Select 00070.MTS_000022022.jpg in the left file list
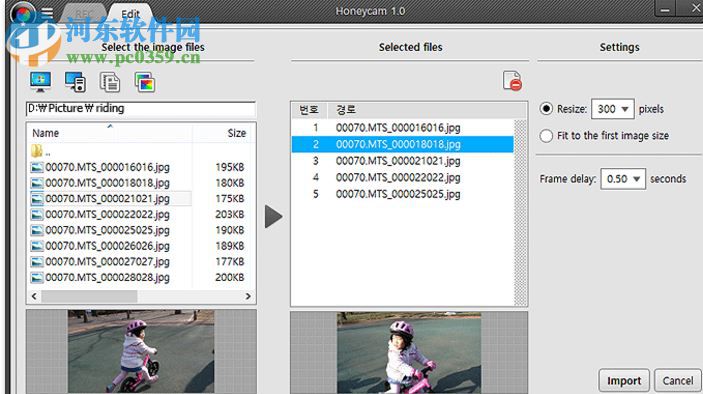This screenshot has width=703, height=394. point(107,214)
